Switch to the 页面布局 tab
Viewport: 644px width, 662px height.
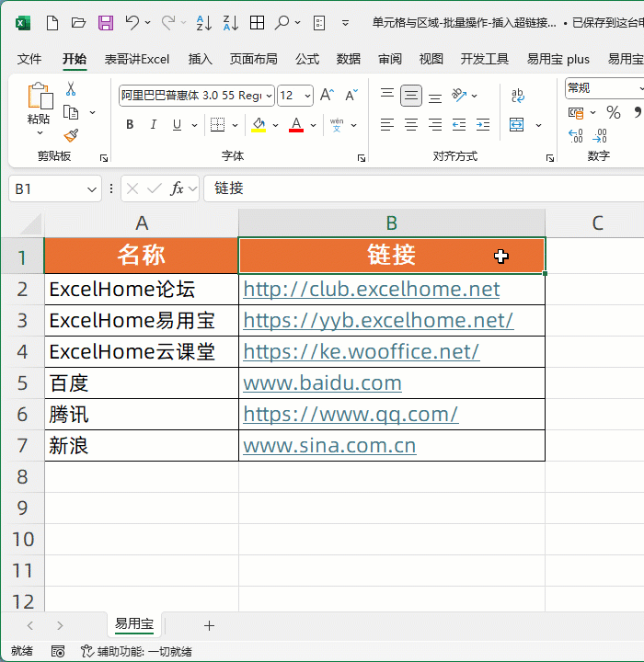tap(254, 59)
